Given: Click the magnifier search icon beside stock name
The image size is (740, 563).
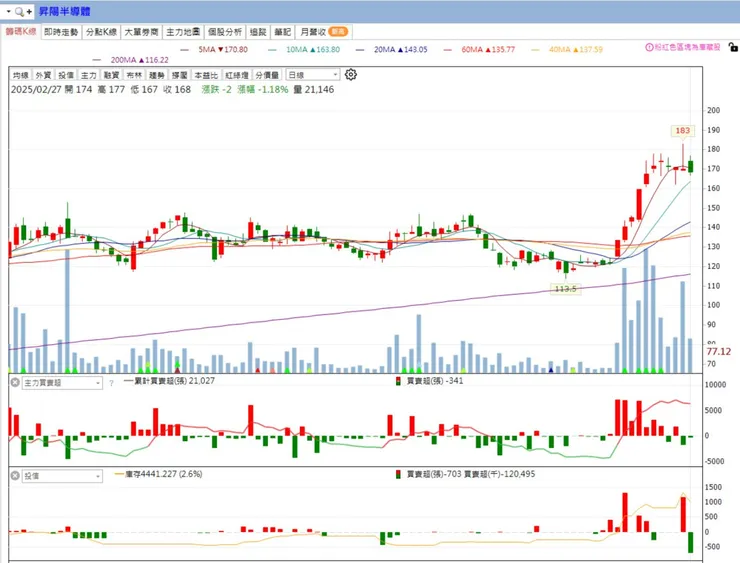Looking at the screenshot, I should (19, 12).
